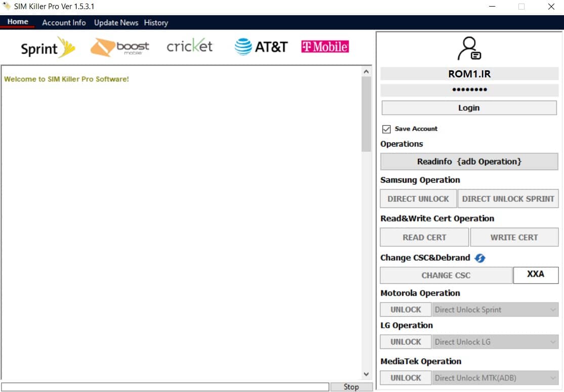The width and height of the screenshot is (564, 392).
Task: Open the Account Info tab
Action: coord(64,23)
